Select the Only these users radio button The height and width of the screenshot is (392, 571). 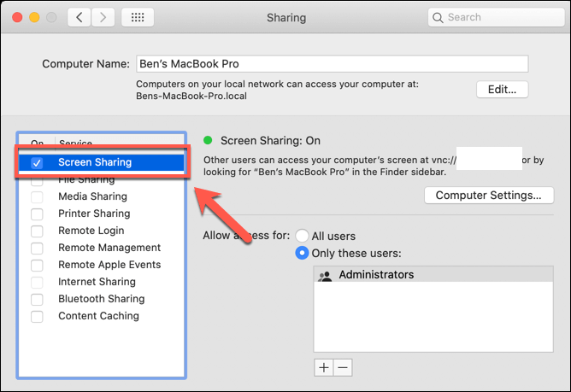click(x=302, y=253)
